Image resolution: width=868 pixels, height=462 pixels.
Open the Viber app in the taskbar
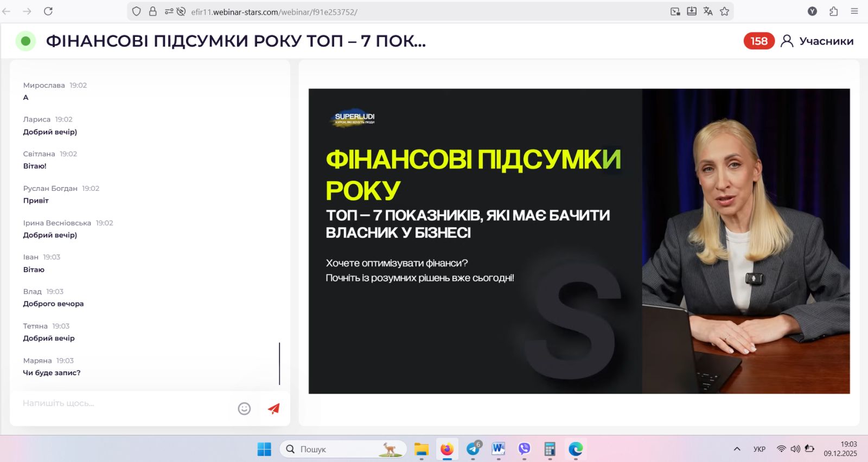tap(524, 449)
